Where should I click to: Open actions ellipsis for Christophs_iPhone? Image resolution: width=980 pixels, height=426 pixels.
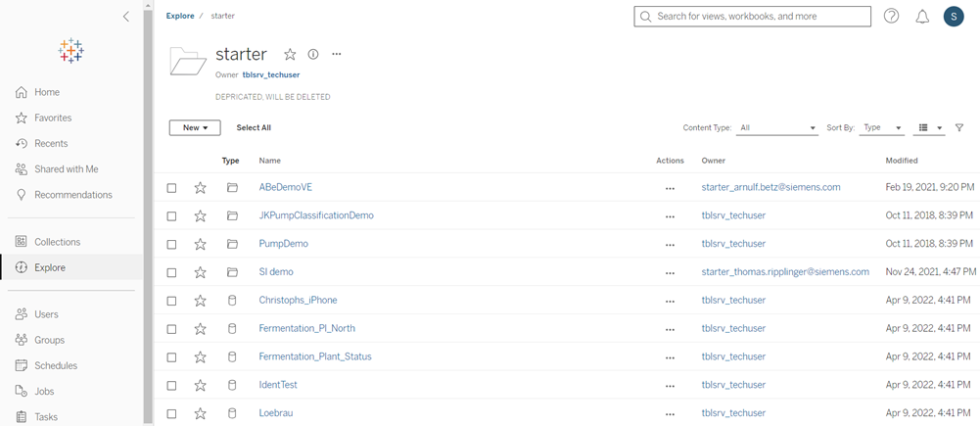670,301
